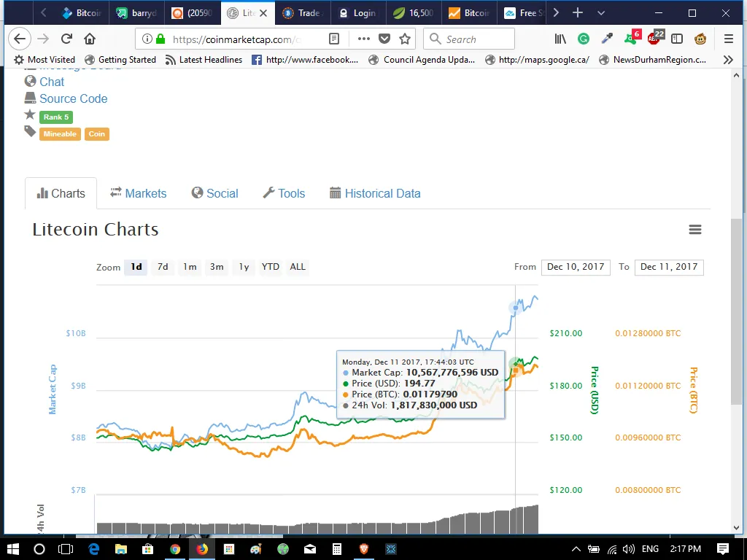
Task: Close the Litecoin tab
Action: (x=263, y=13)
